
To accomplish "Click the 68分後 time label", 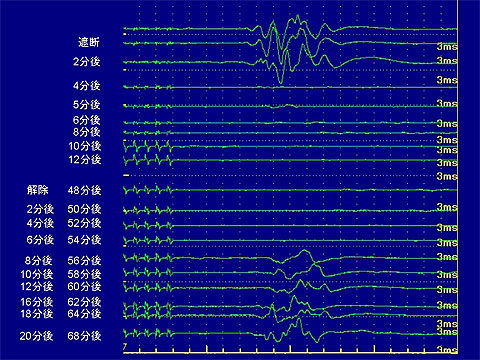I will pos(84,336).
